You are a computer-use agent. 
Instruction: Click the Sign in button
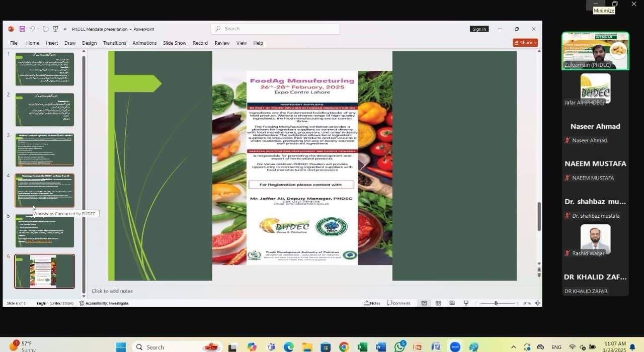(x=479, y=29)
